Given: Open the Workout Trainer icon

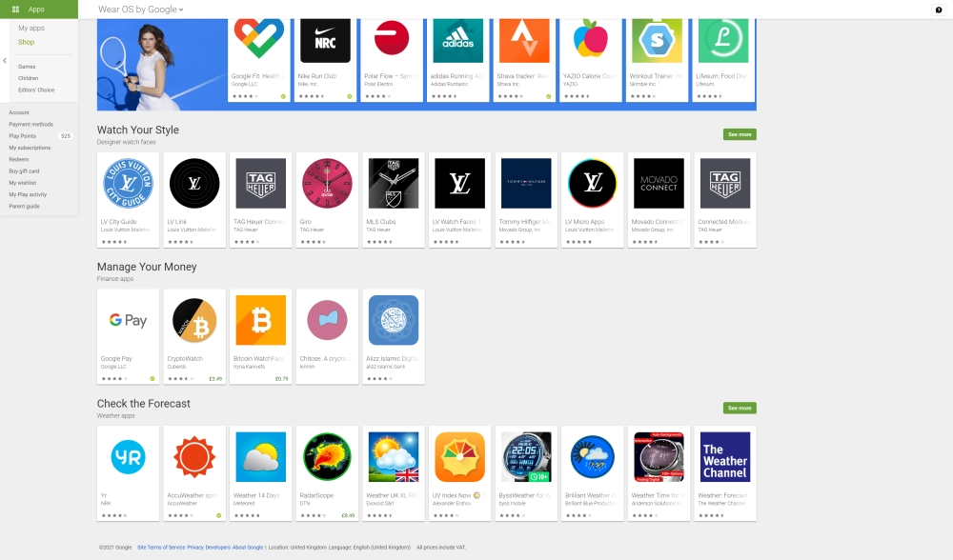Looking at the screenshot, I should pyautogui.click(x=657, y=40).
